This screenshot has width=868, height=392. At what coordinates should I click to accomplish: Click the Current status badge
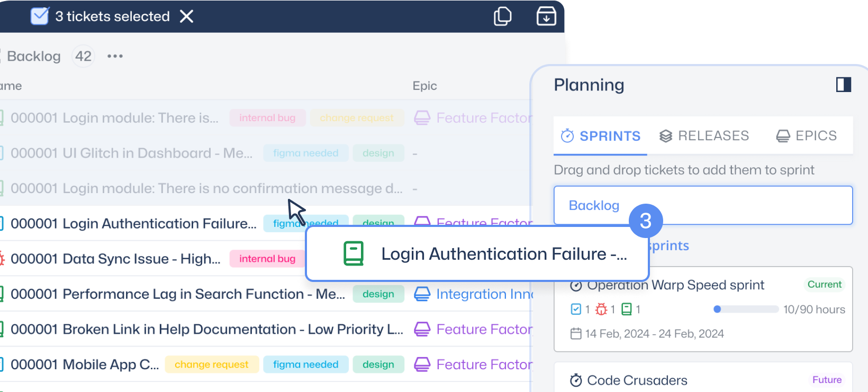point(824,284)
